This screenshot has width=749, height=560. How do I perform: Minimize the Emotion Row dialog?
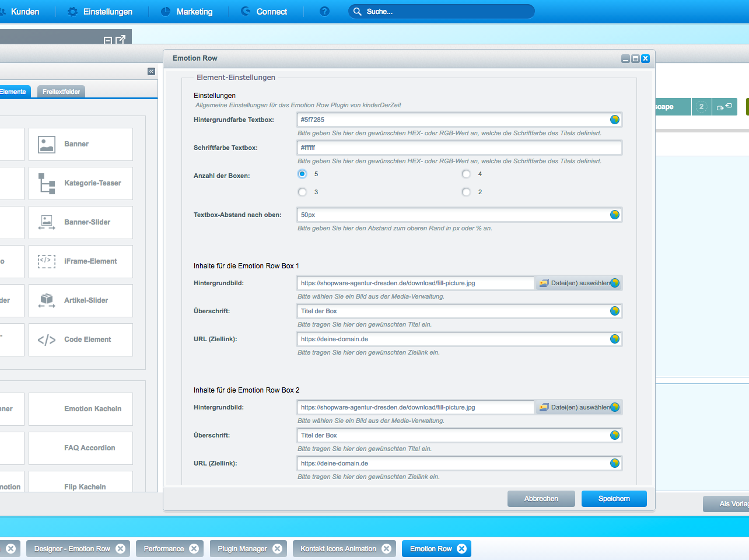(625, 59)
